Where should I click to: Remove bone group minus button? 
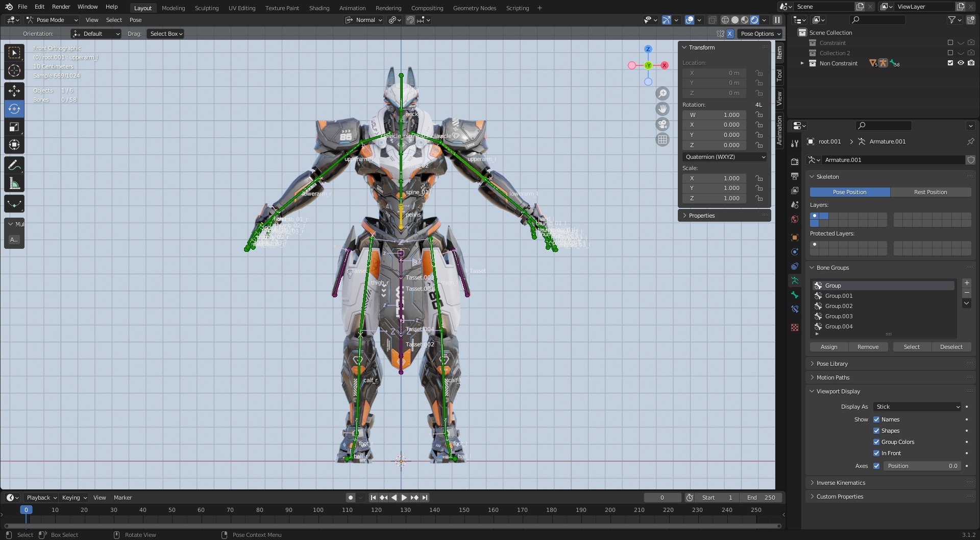click(x=967, y=293)
